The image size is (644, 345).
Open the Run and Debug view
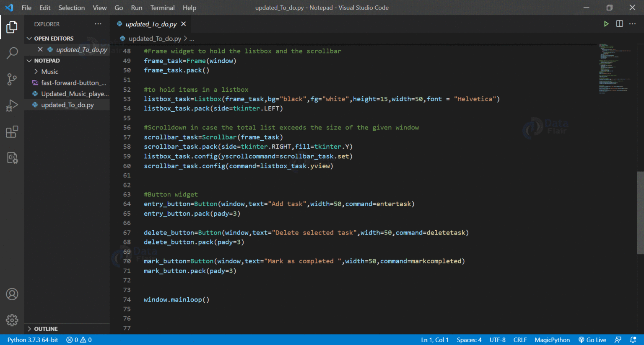click(x=12, y=105)
